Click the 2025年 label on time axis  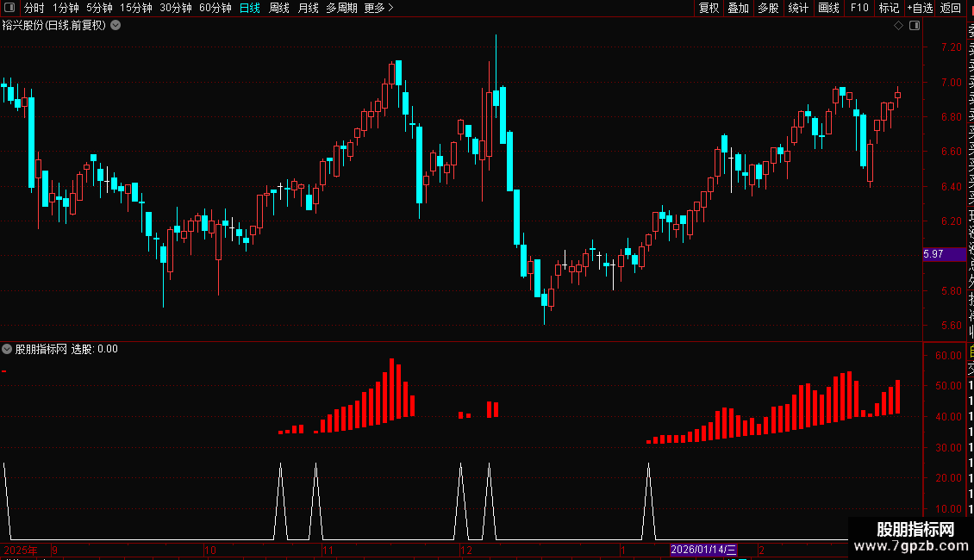(x=21, y=550)
